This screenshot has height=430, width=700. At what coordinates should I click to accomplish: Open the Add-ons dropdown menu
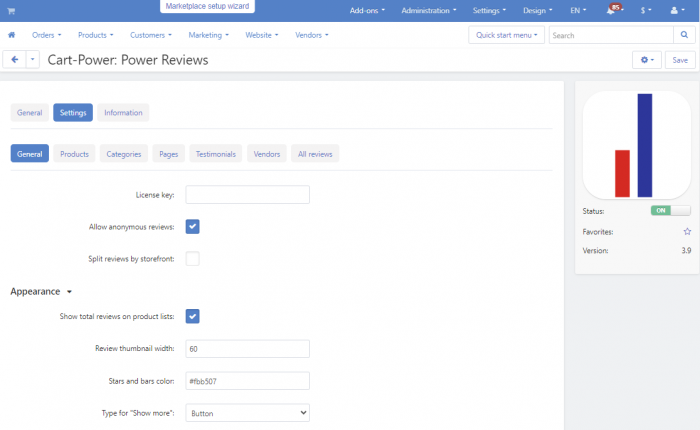pyautogui.click(x=367, y=10)
